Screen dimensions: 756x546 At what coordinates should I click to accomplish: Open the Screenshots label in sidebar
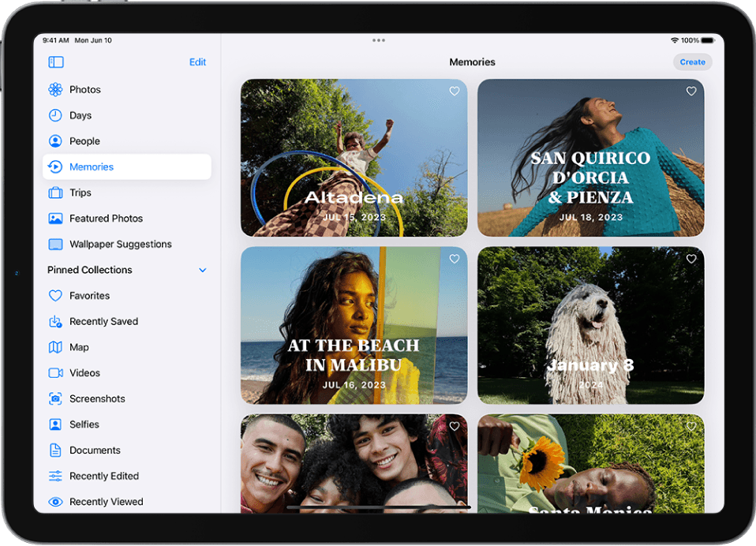[97, 398]
